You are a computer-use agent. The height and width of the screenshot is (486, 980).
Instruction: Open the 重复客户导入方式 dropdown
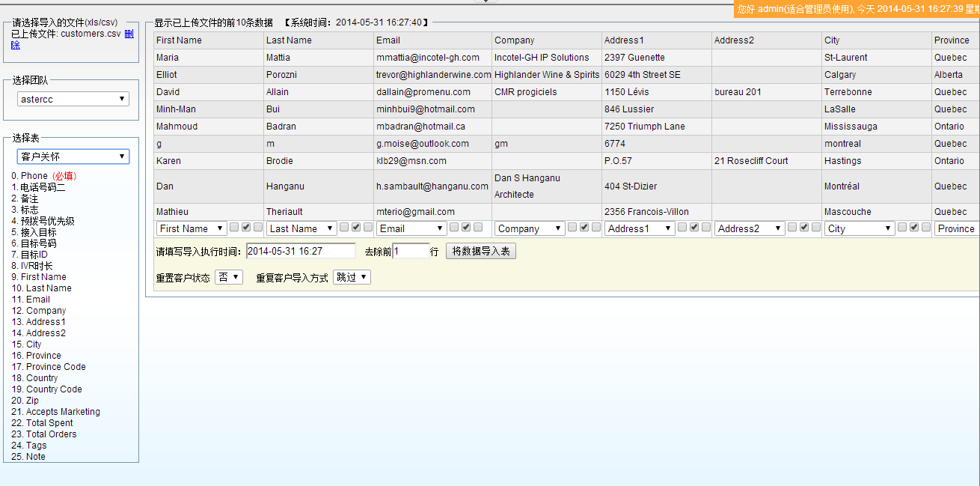tap(352, 277)
